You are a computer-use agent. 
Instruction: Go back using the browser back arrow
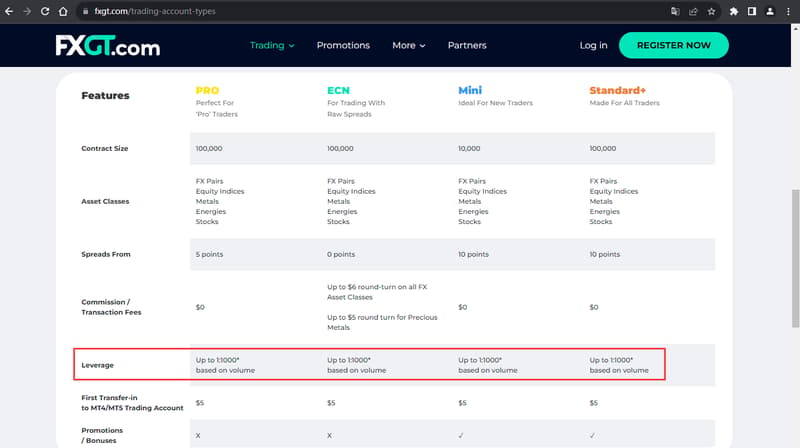(9, 11)
